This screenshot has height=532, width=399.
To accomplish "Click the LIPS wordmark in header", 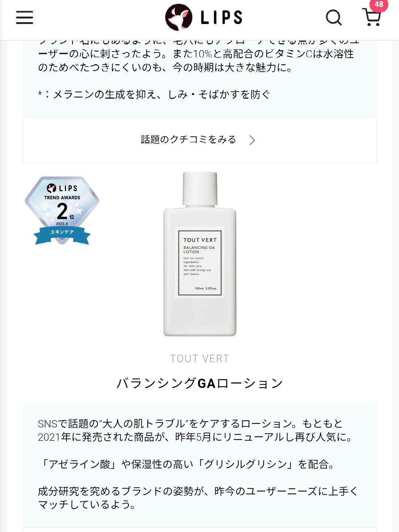I will point(222,17).
